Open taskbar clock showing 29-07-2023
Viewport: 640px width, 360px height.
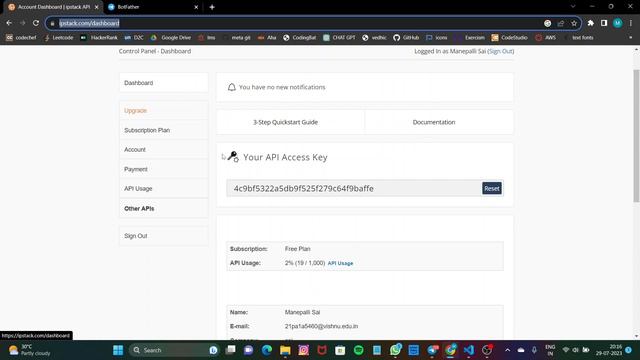coord(609,350)
